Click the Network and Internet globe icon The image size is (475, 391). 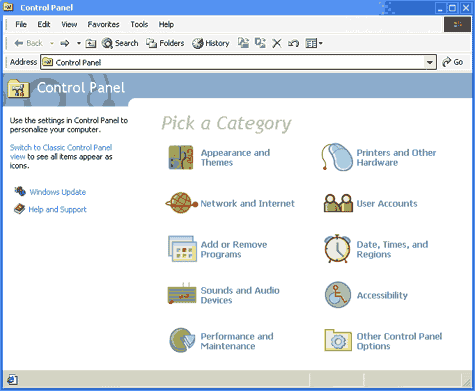pos(182,203)
